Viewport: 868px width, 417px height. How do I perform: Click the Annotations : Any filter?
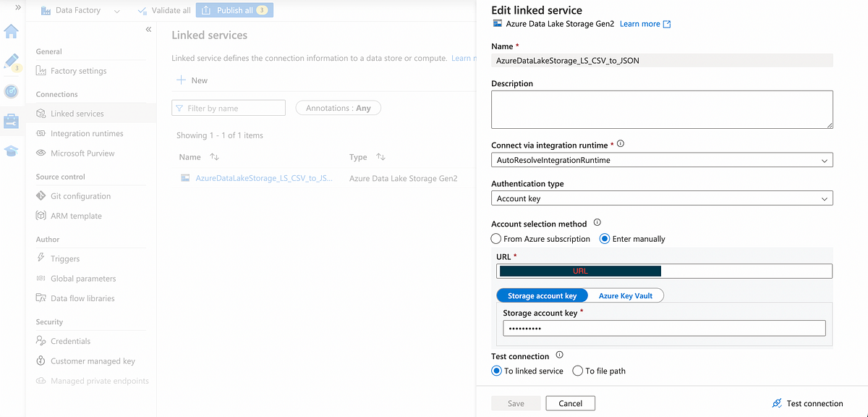[x=338, y=108]
